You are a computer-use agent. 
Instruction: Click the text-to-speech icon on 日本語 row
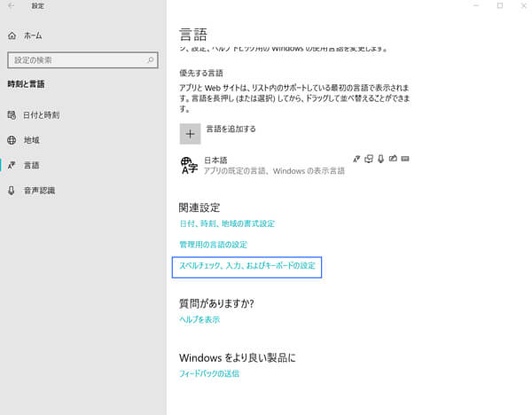(x=369, y=159)
